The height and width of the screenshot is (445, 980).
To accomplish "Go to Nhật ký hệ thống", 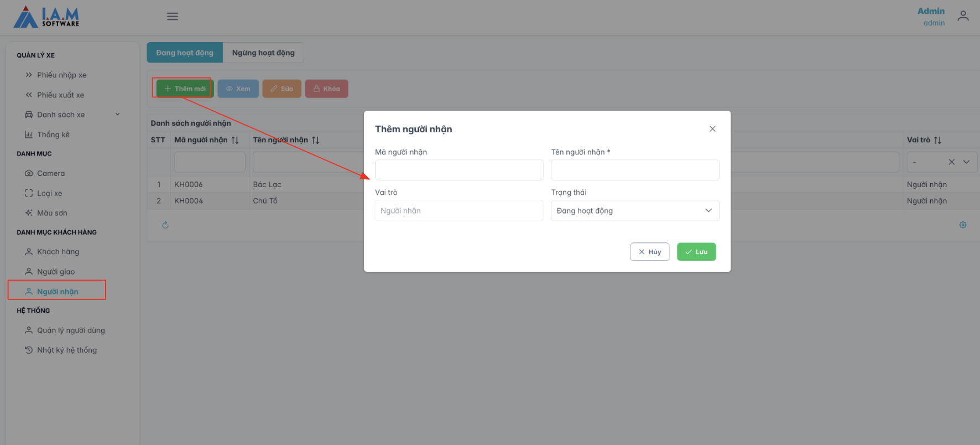I will [66, 350].
